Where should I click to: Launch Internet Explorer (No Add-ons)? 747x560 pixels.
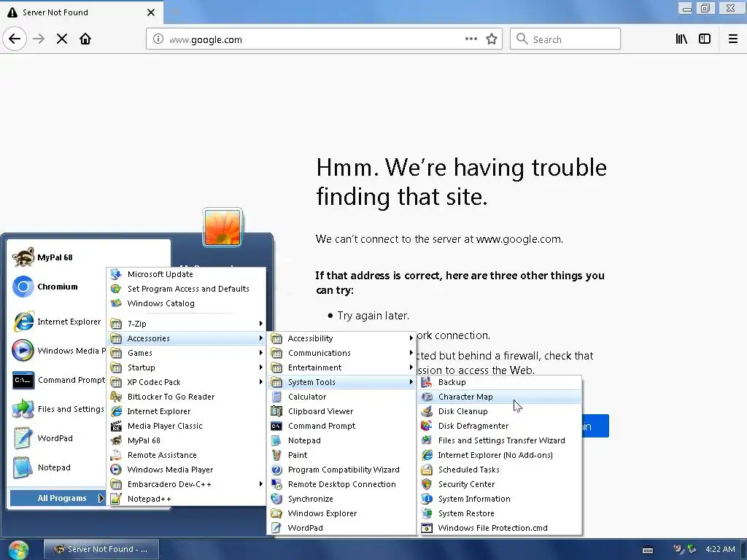pos(500,455)
